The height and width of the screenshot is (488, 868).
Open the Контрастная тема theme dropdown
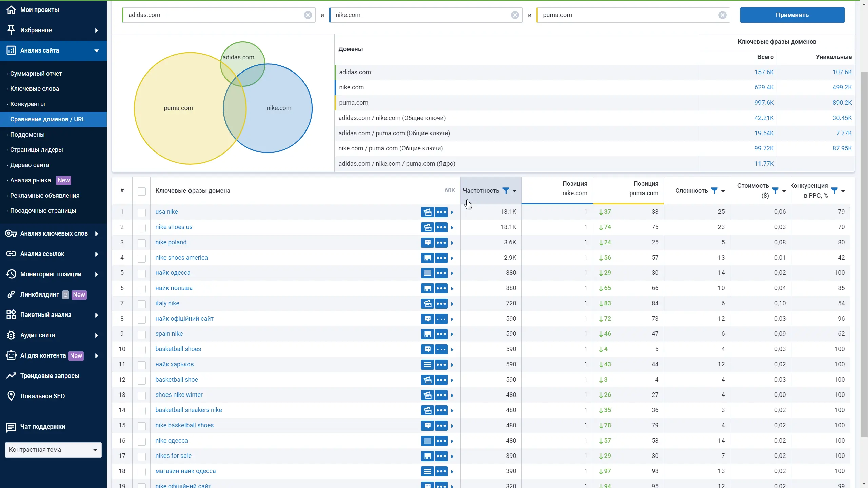point(53,450)
